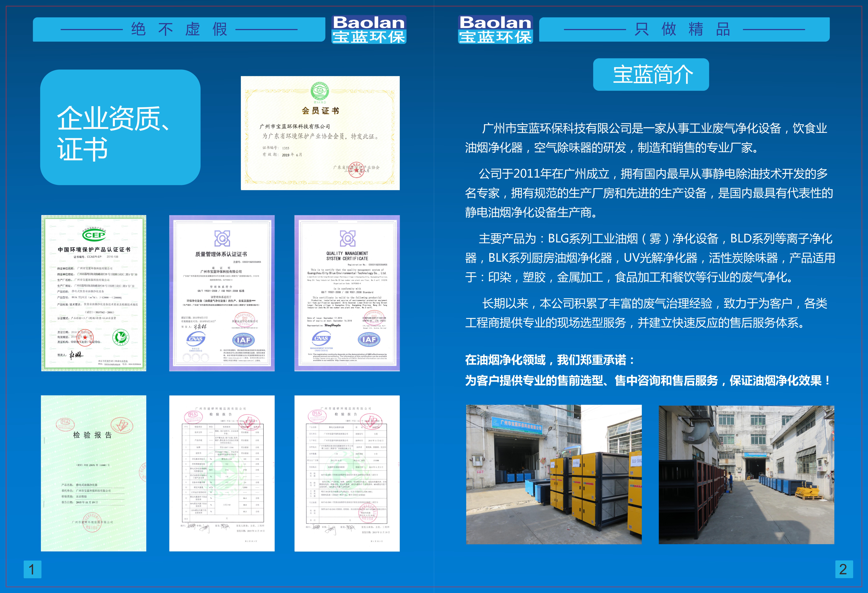This screenshot has width=868, height=593.
Task: Click the 只做精品 header banner
Action: click(684, 30)
